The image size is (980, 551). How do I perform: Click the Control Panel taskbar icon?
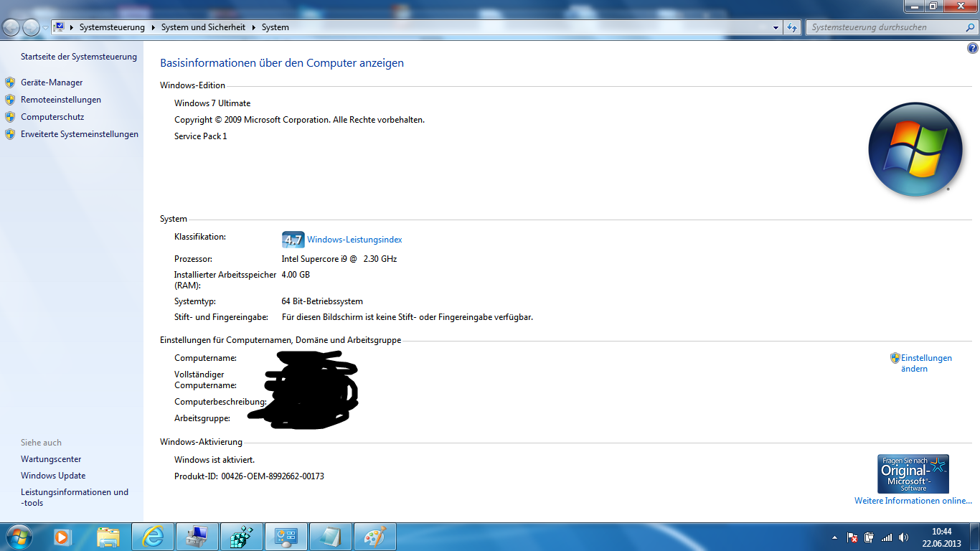tap(286, 537)
